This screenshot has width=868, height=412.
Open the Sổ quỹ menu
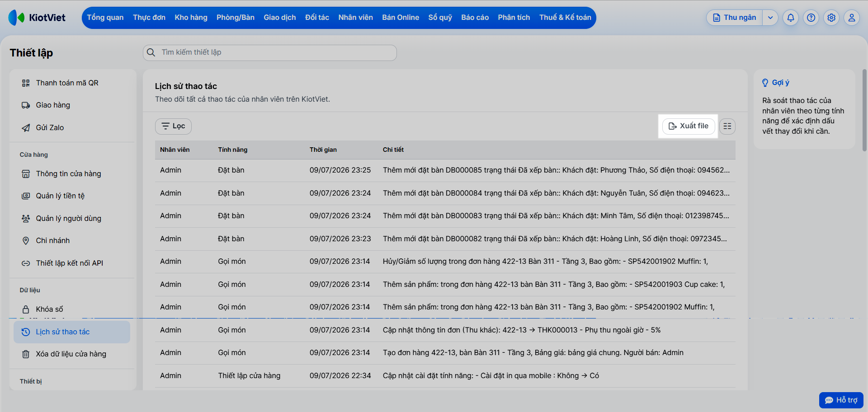pos(440,18)
